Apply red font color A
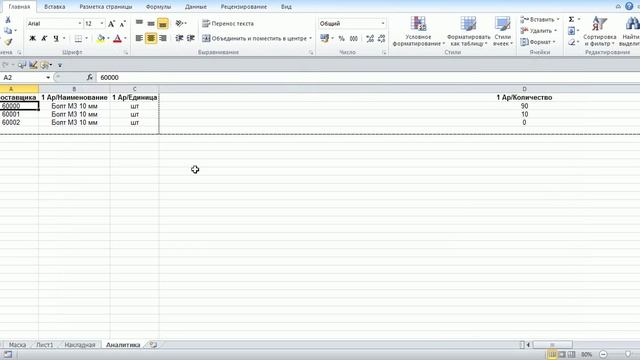640x360 pixels. (117, 38)
